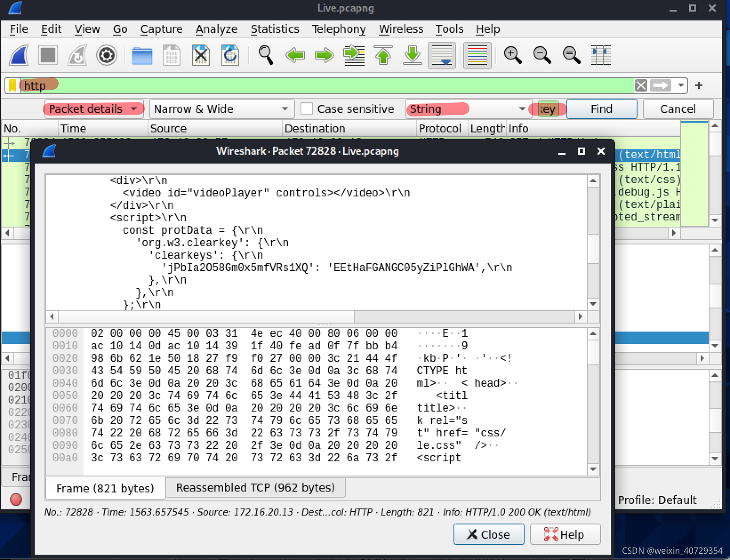Go to specified packet icon
The height and width of the screenshot is (560, 730).
(x=354, y=56)
